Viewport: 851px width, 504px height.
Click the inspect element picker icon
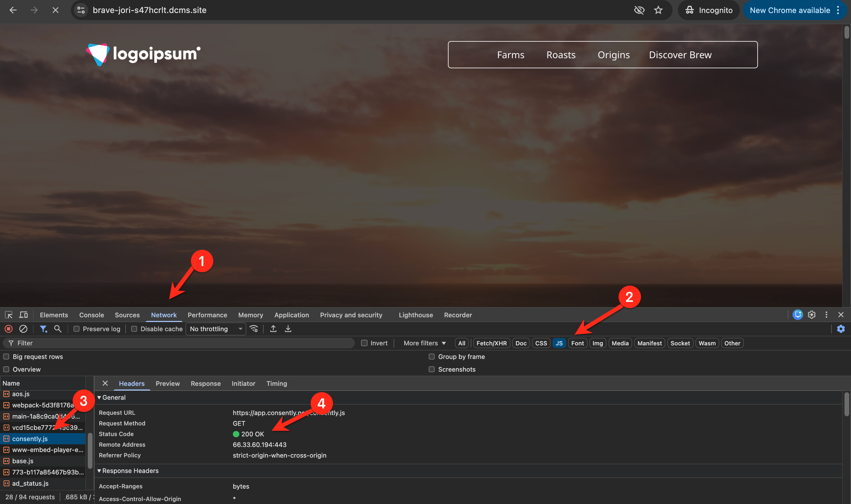coord(9,315)
